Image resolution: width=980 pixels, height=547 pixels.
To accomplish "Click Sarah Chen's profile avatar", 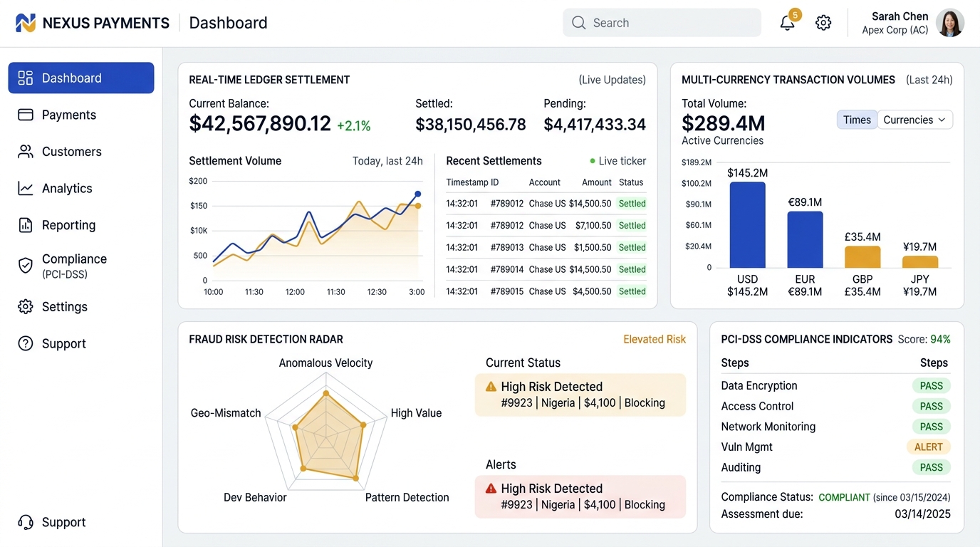I will [950, 23].
